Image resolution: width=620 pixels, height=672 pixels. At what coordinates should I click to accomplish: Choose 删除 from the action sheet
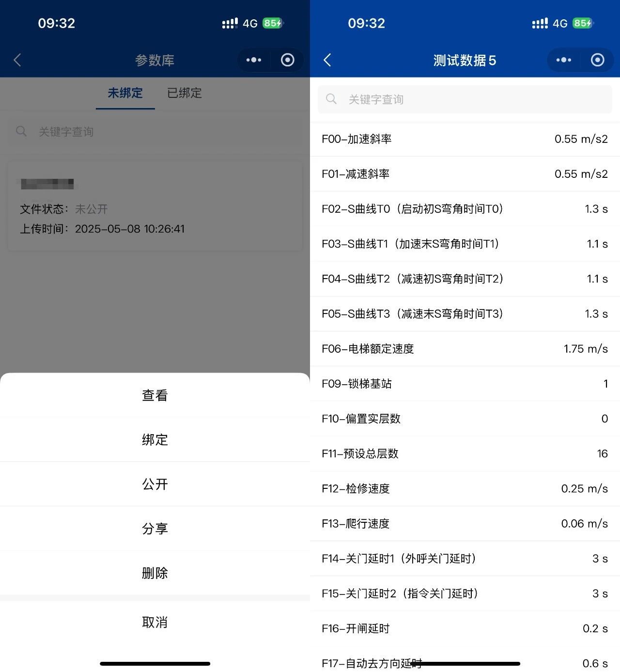click(x=155, y=573)
